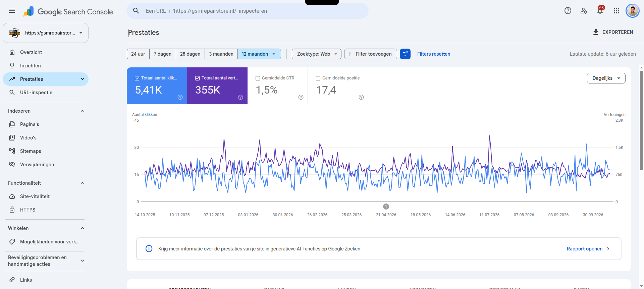Click the URL inspection search field

point(248,11)
